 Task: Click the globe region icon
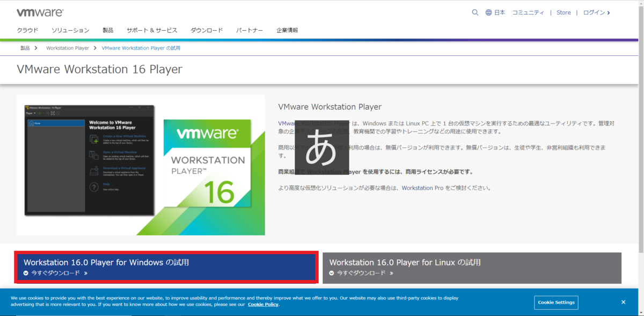(489, 12)
